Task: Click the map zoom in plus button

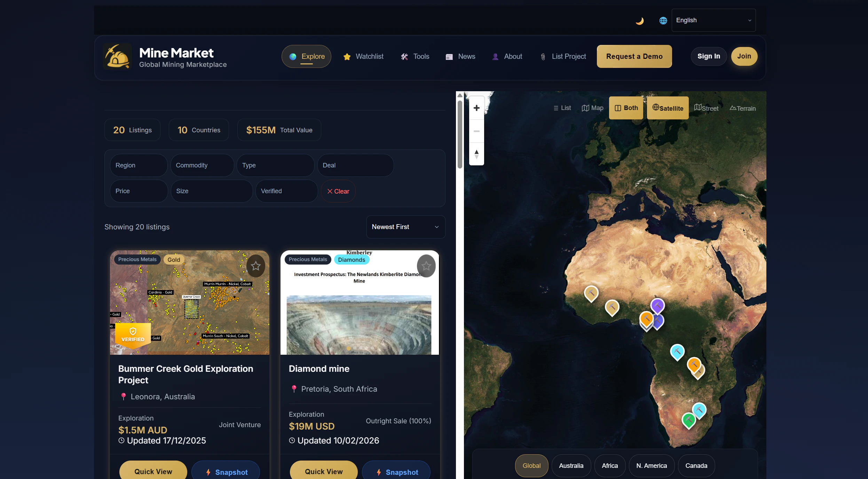Action: click(x=476, y=108)
